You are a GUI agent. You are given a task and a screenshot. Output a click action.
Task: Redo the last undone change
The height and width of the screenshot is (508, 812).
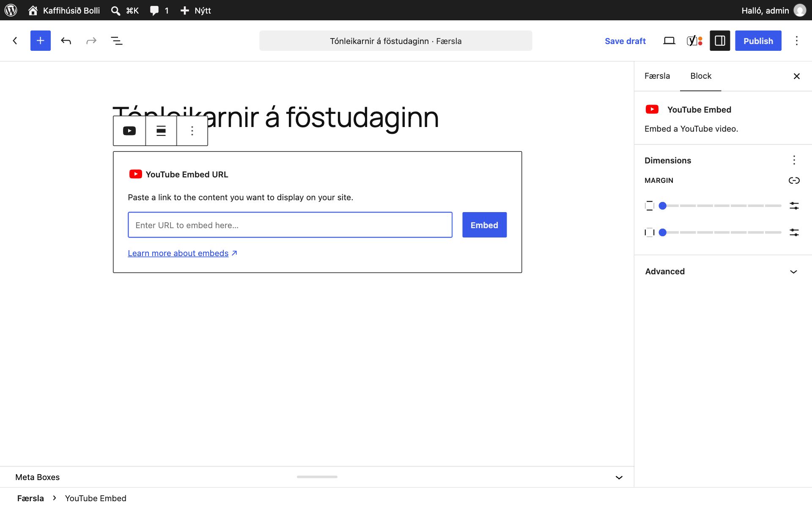[x=91, y=41]
